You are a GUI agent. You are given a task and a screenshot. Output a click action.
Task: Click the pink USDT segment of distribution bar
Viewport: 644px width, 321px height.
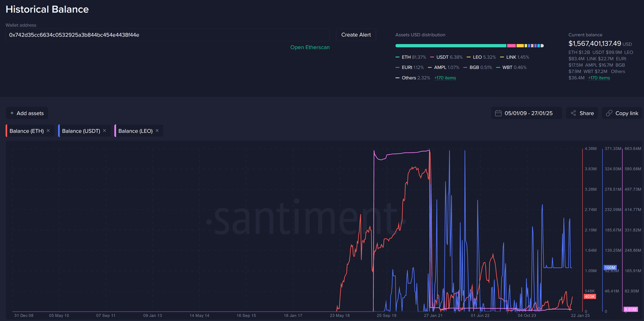511,46
